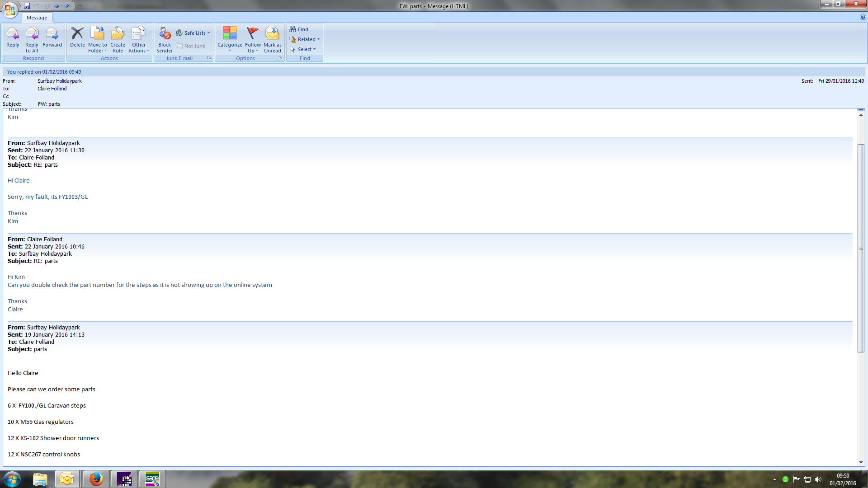Select the Message ribbon tab

(x=37, y=18)
